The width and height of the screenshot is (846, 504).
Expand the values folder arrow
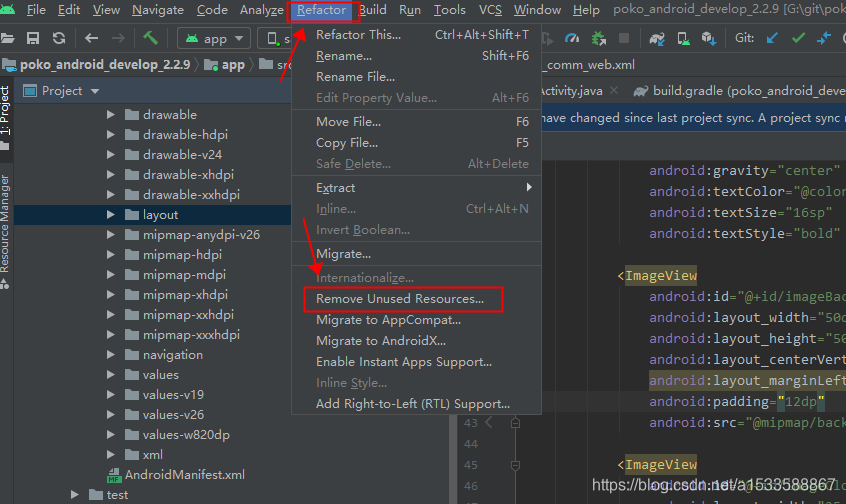[111, 374]
